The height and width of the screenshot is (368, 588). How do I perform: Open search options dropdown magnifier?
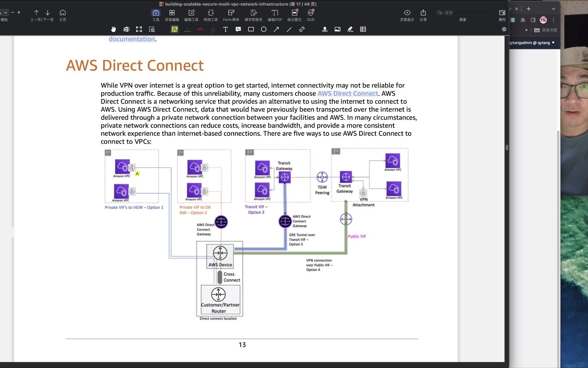pos(440,13)
